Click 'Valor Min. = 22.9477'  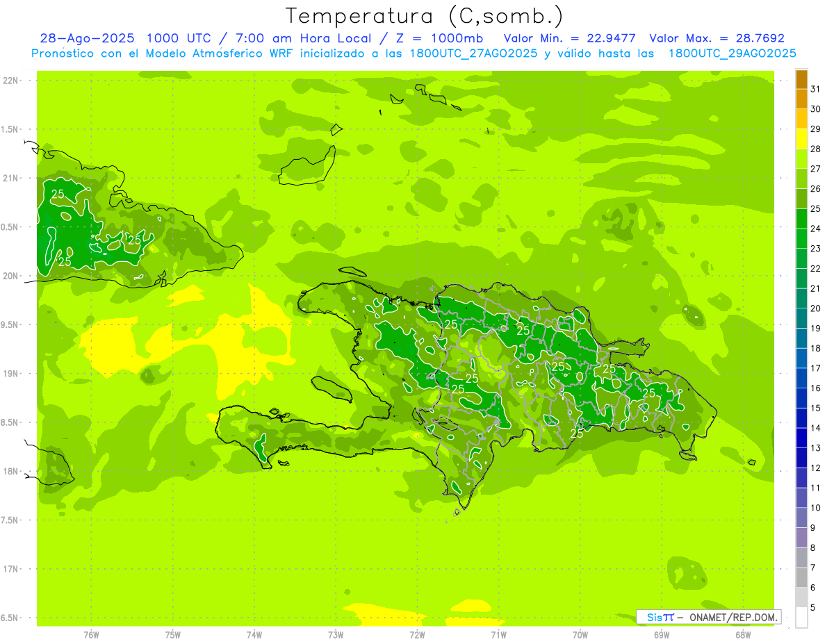570,38
